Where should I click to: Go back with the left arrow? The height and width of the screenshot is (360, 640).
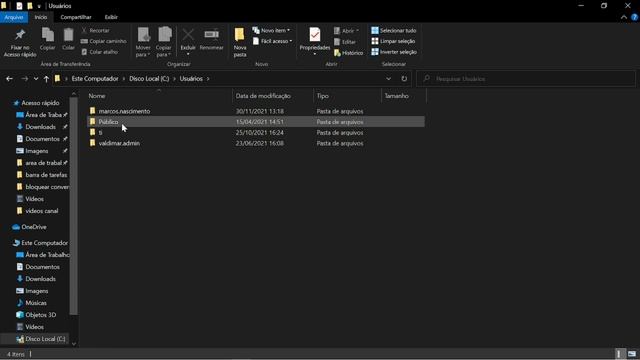click(9, 79)
